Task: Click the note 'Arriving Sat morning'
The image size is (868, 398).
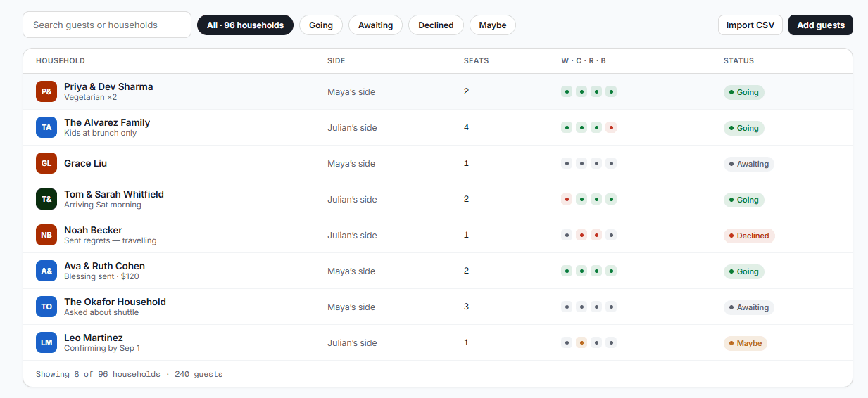Action: (x=103, y=205)
